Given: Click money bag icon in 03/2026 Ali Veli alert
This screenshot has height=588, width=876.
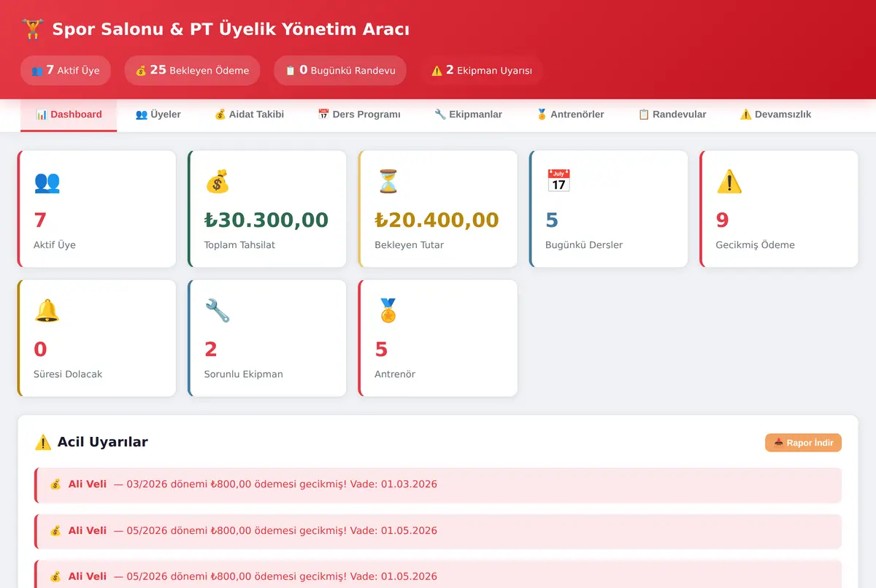Looking at the screenshot, I should 55,484.
